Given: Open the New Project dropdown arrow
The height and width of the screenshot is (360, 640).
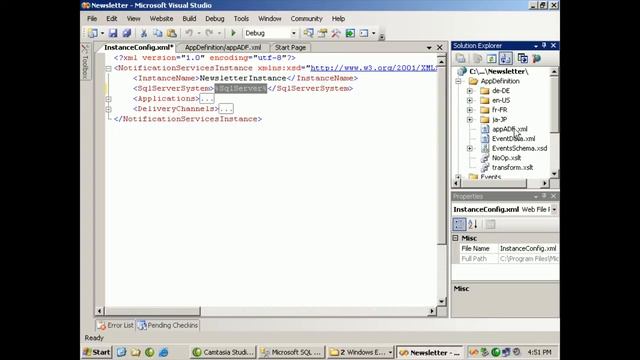Looking at the screenshot, I should click(x=102, y=33).
